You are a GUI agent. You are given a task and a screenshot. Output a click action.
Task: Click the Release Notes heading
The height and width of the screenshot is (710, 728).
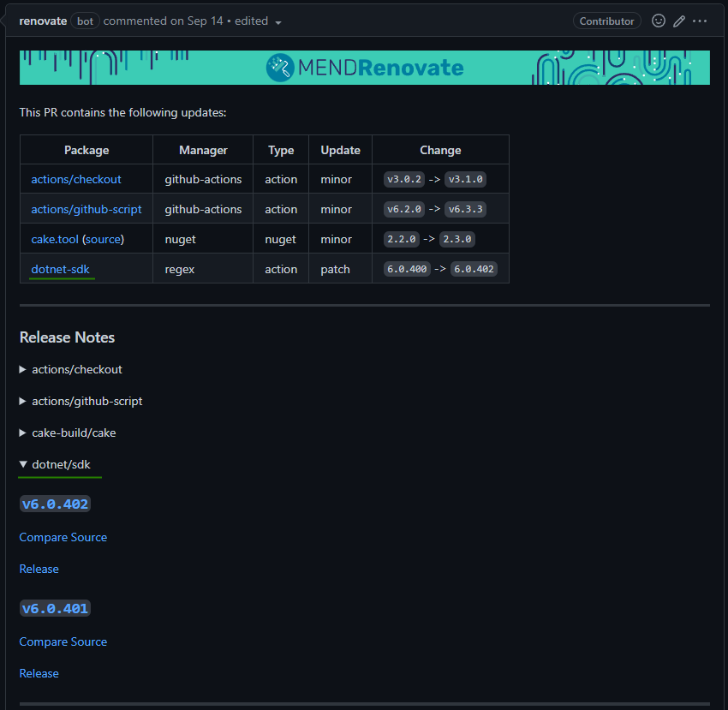(67, 337)
